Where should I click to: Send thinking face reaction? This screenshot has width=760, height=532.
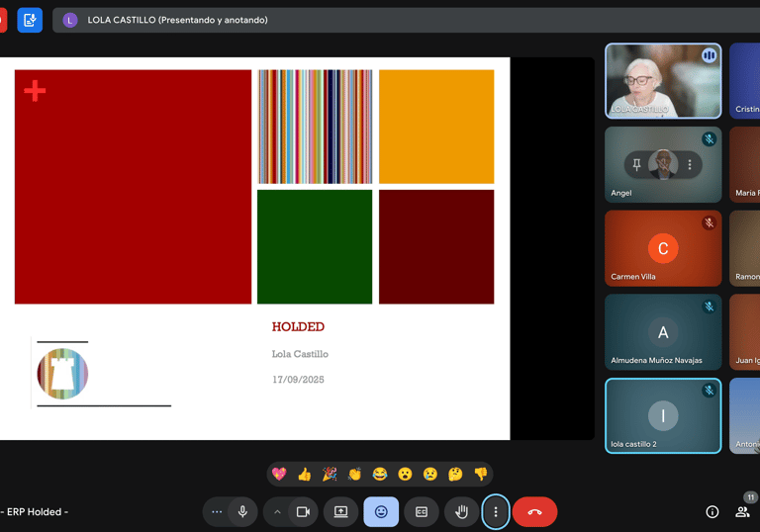[455, 474]
